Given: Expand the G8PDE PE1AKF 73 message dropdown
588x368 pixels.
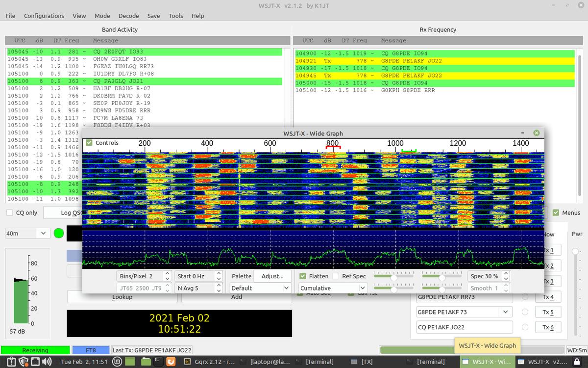Looking at the screenshot, I should click(x=505, y=312).
